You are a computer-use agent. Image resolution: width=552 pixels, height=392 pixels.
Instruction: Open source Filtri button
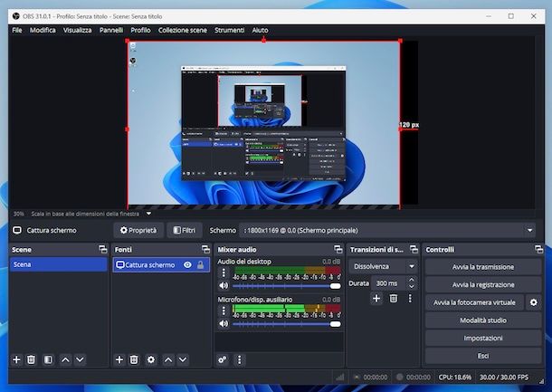click(x=185, y=230)
